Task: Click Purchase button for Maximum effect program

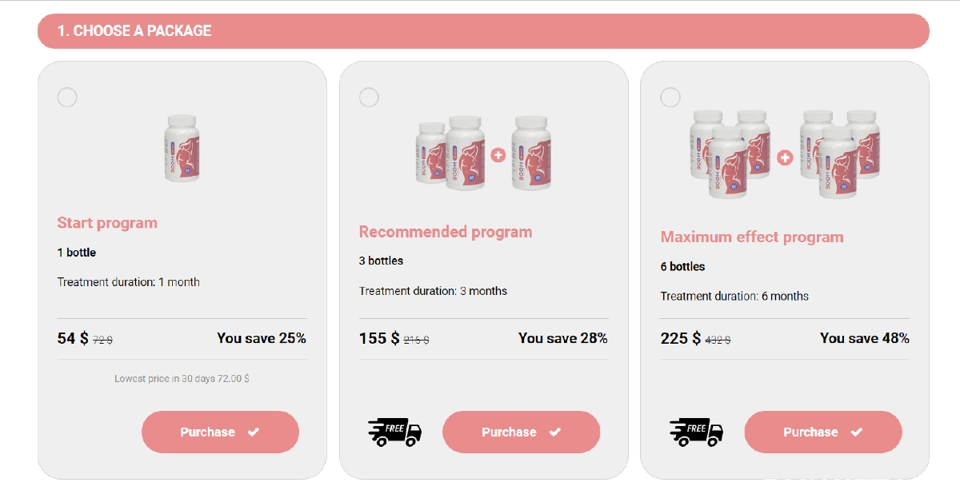Action: 823,432
